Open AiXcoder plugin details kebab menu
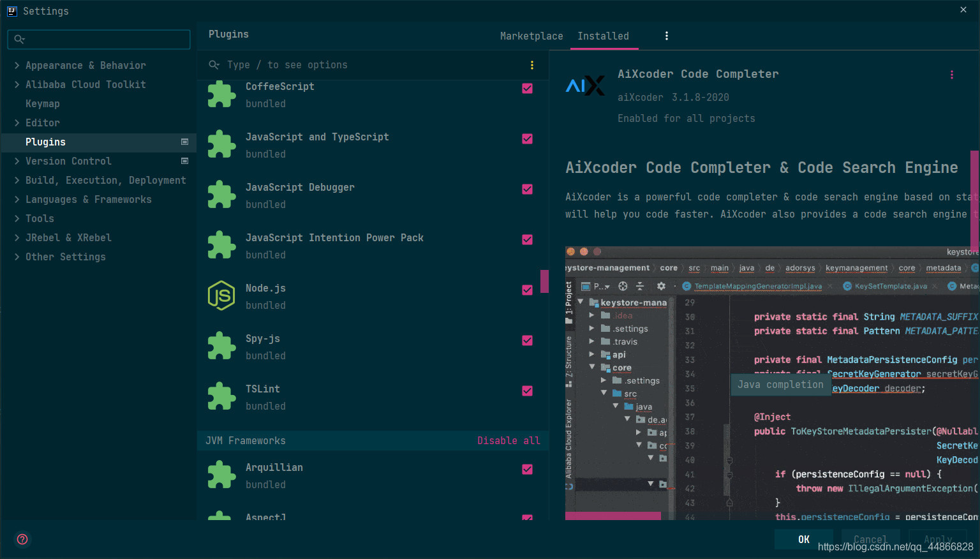The image size is (980, 559). 952,75
